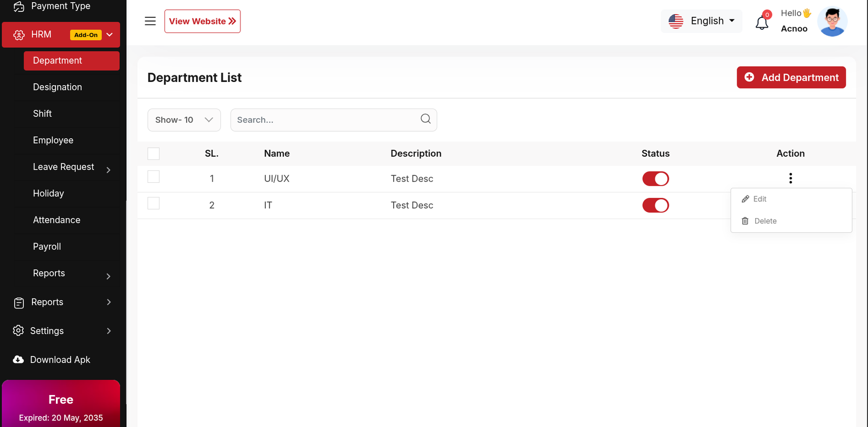Click the Add Department button
This screenshot has height=427, width=868.
(x=791, y=78)
